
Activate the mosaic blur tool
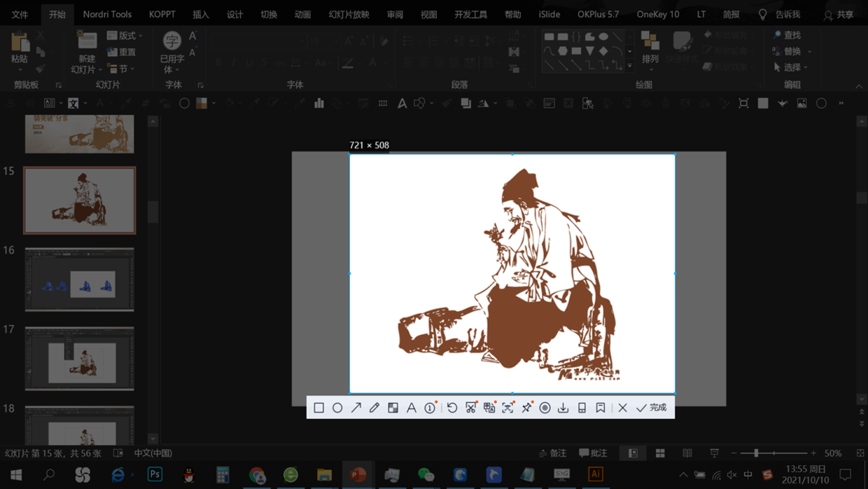click(393, 408)
